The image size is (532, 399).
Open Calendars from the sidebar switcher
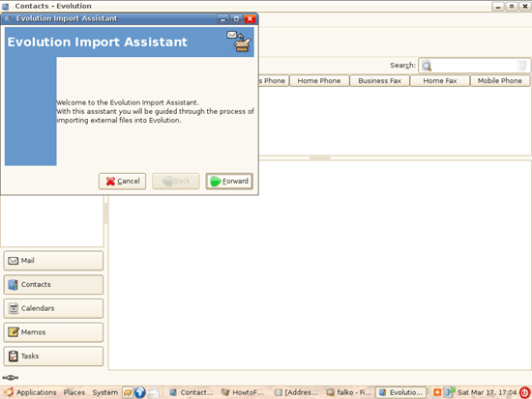[53, 308]
